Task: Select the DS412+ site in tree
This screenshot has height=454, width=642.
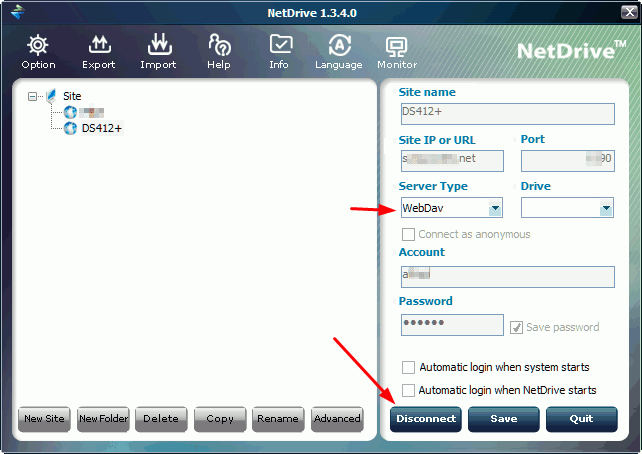Action: pos(102,128)
